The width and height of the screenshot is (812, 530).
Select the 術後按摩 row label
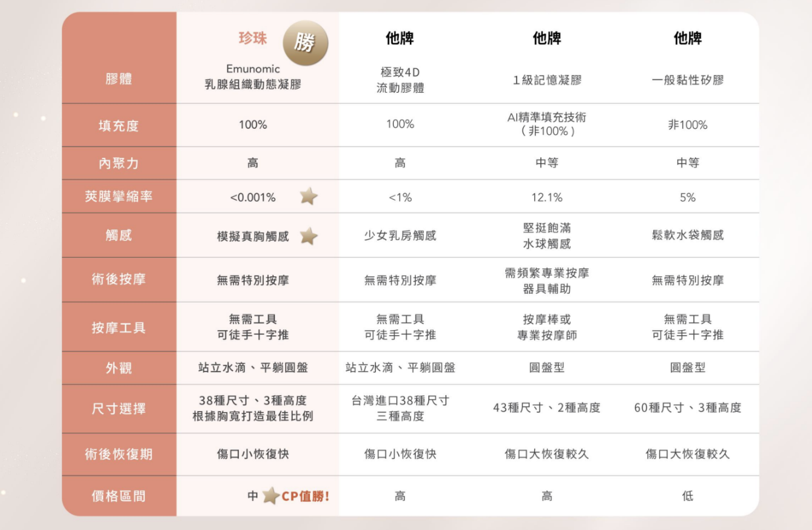pyautogui.click(x=118, y=279)
